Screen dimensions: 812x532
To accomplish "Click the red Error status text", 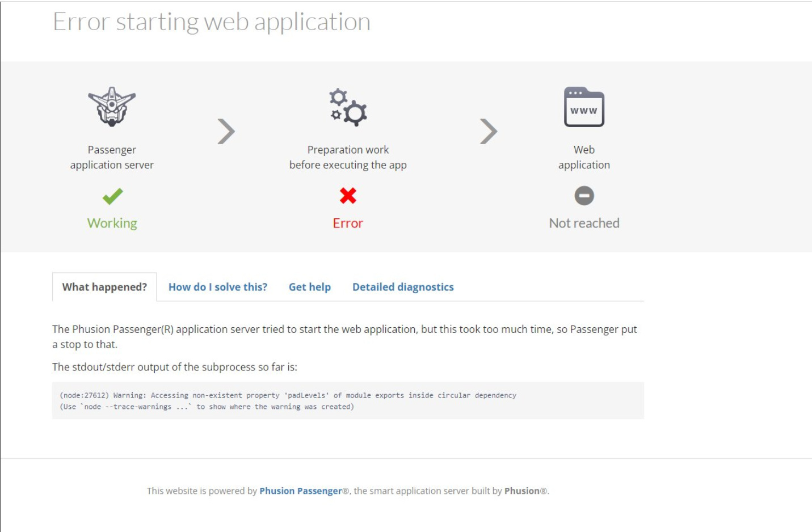I will pyautogui.click(x=348, y=223).
